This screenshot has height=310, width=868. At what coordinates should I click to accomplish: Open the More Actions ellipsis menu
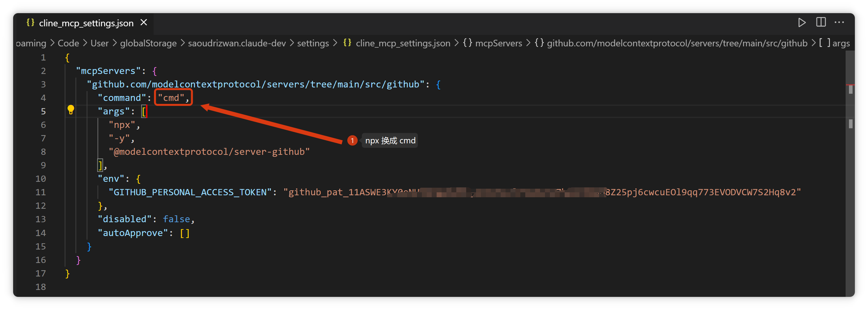pos(839,23)
